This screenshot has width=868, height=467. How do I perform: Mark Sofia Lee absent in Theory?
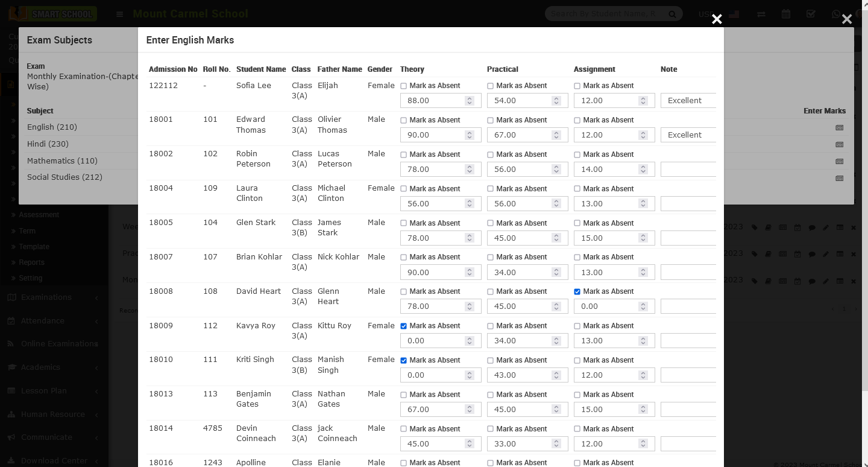pos(404,86)
